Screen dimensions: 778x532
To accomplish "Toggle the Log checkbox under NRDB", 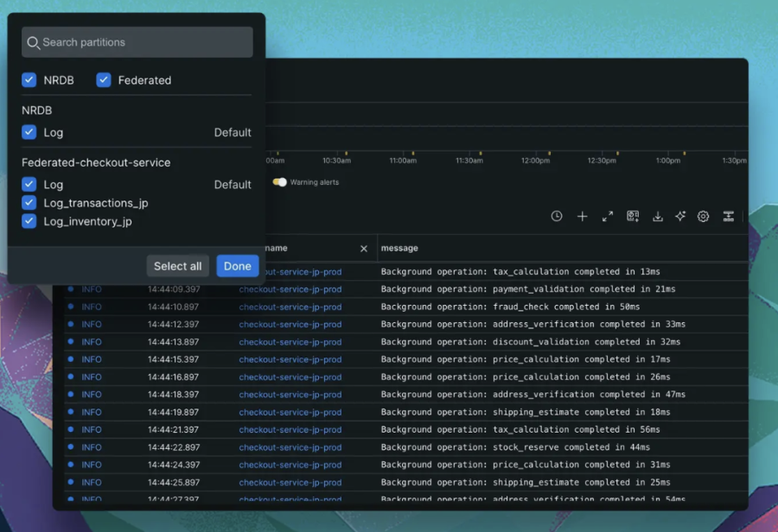I will [x=29, y=132].
